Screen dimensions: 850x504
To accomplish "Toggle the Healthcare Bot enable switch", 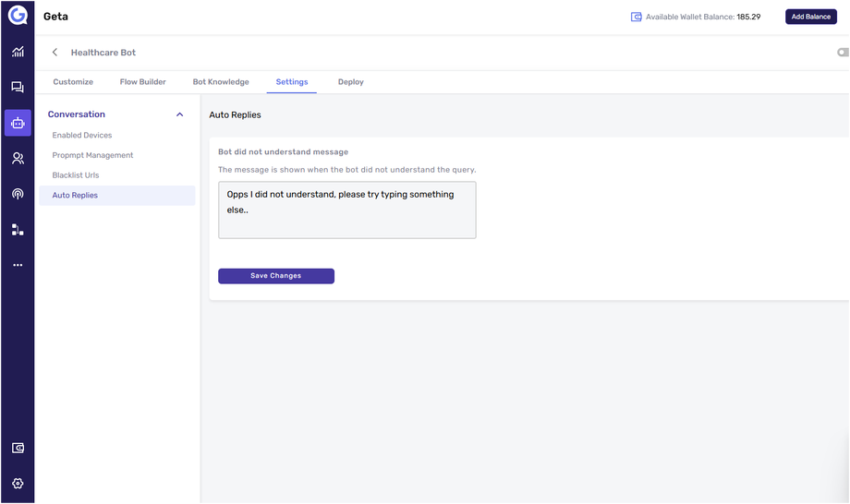I will (843, 53).
